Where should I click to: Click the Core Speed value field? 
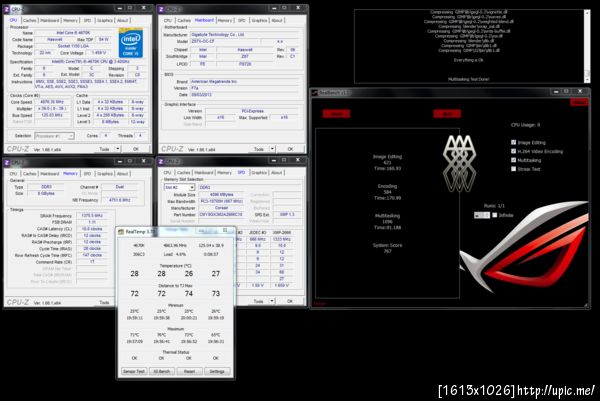click(52, 102)
